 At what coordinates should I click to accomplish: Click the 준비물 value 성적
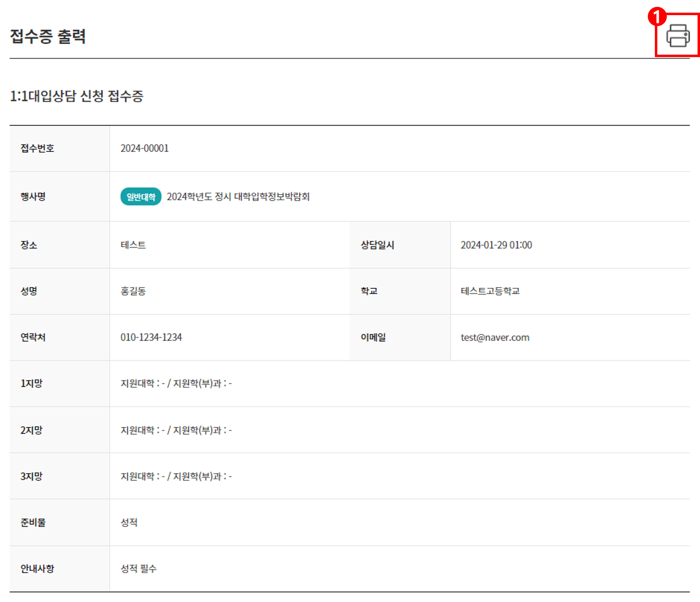129,523
